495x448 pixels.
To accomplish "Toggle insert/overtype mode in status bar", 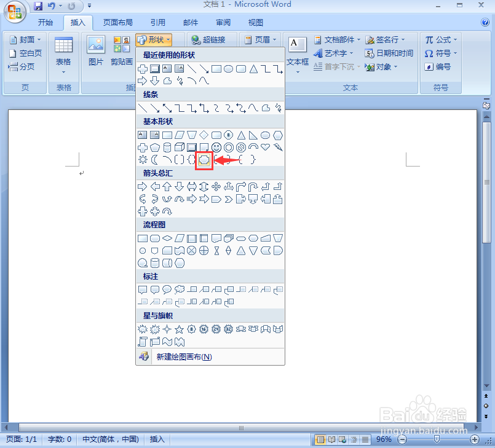I will click(157, 439).
